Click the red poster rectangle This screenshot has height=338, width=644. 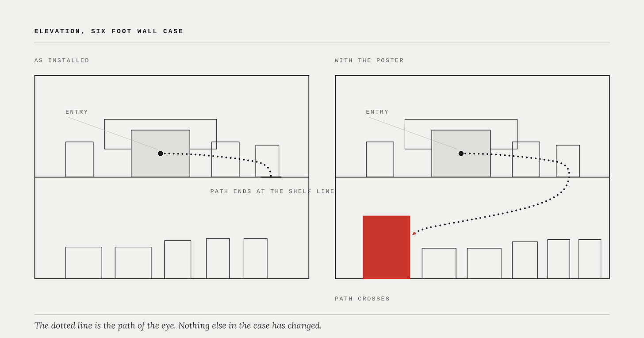tap(386, 247)
